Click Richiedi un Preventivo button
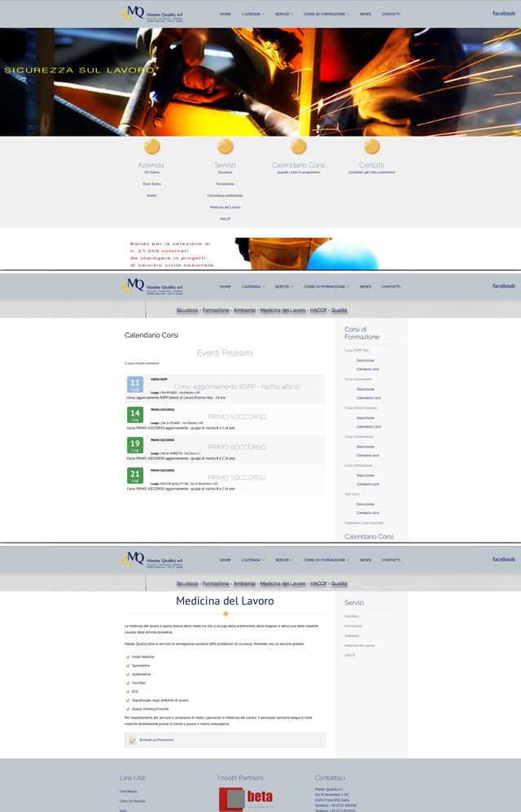The height and width of the screenshot is (812, 521). [x=225, y=740]
